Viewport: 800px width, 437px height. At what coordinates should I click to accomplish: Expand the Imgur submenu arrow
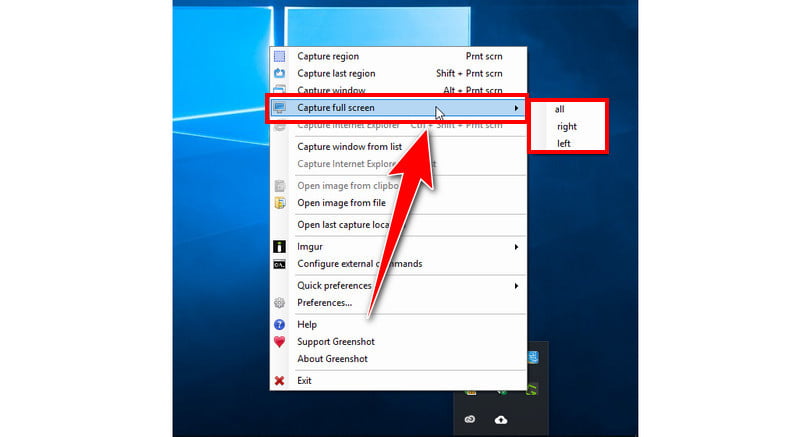[516, 247]
